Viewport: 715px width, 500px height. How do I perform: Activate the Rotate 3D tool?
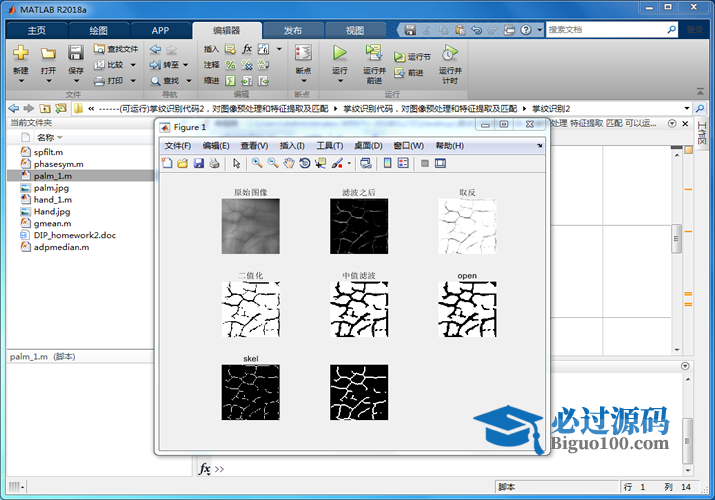click(305, 163)
